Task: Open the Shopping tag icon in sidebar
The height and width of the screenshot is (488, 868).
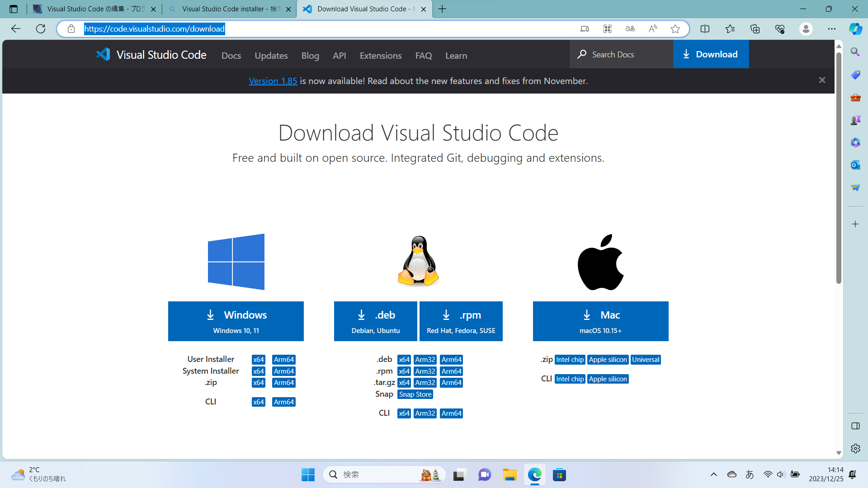Action: click(x=855, y=75)
